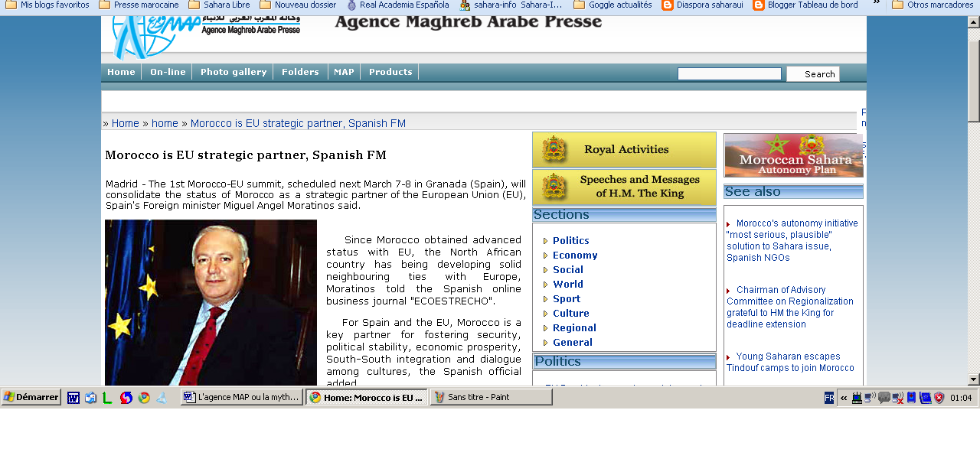Open the 'Sahara Libre' bookmark folder
980x459 pixels.
coord(219,5)
